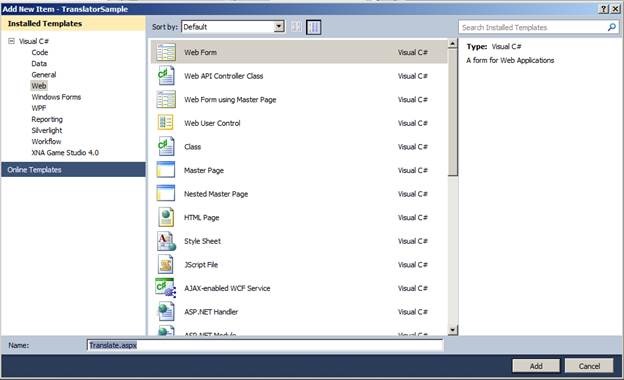
Task: Pick the Nested Master Page icon
Action: click(166, 193)
